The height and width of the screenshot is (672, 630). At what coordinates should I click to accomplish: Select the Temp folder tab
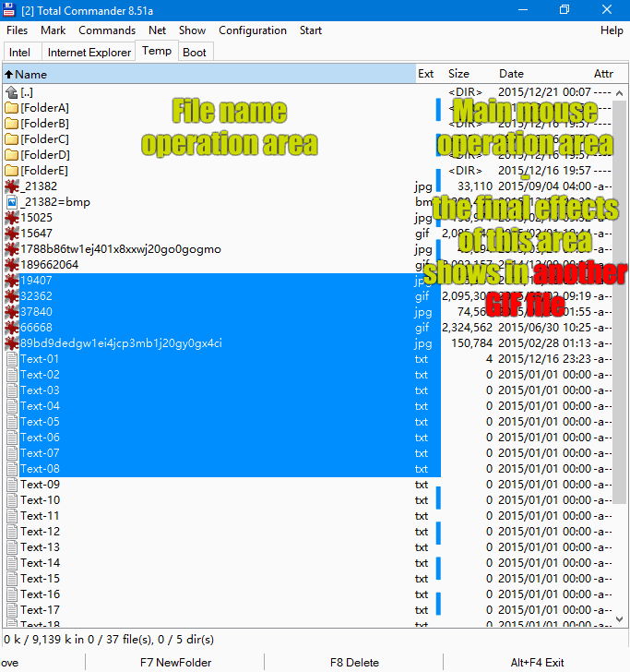(x=157, y=51)
